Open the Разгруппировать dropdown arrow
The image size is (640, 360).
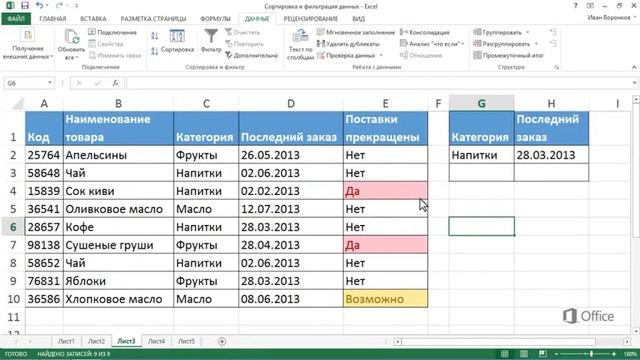point(536,44)
